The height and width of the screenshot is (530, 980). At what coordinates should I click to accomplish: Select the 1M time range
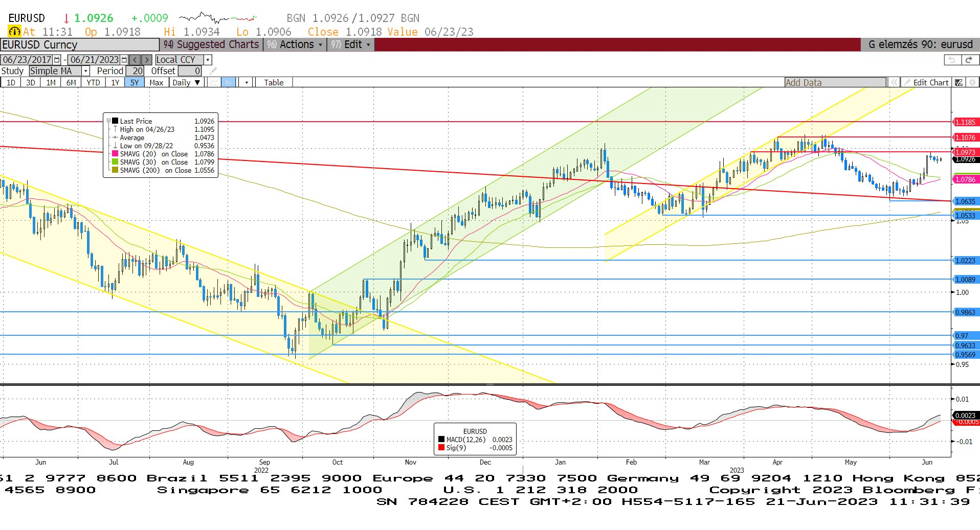[51, 82]
